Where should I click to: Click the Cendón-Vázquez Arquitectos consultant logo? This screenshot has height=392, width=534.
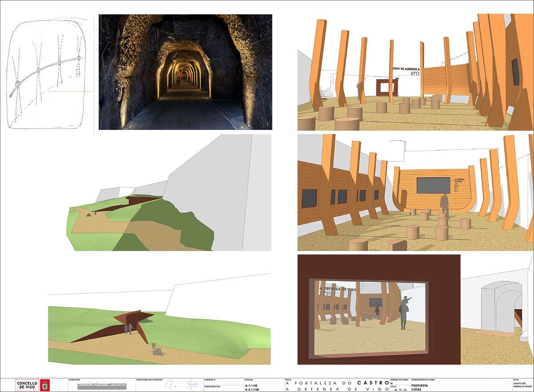point(101,385)
